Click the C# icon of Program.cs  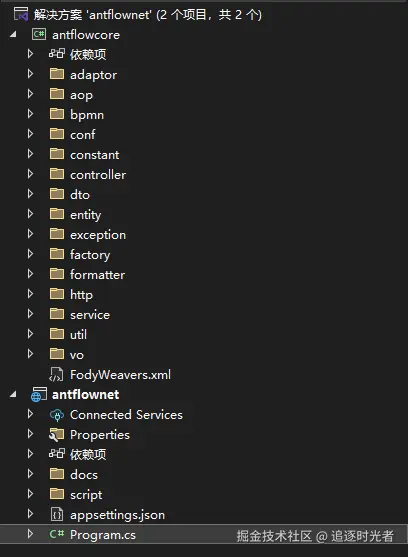(57, 534)
